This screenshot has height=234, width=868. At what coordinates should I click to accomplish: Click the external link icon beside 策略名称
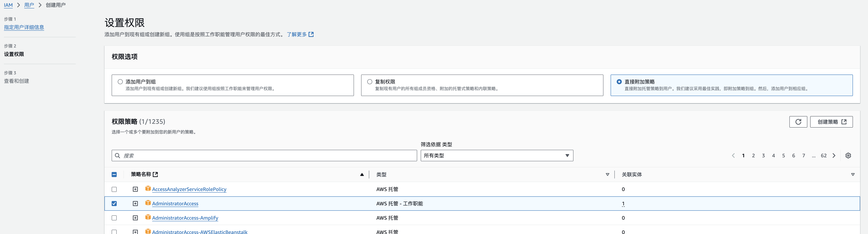(x=155, y=174)
